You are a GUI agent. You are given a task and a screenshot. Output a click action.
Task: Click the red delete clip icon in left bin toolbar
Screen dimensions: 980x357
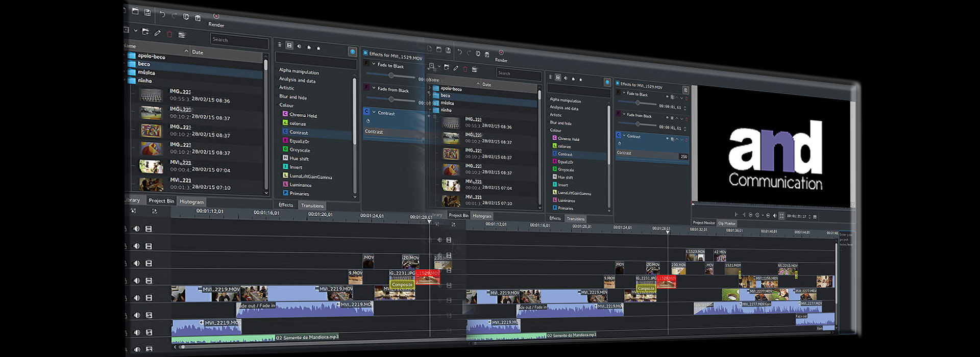pyautogui.click(x=169, y=34)
